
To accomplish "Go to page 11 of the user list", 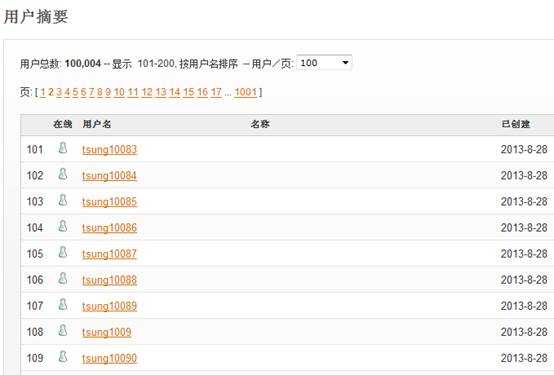I will [133, 92].
